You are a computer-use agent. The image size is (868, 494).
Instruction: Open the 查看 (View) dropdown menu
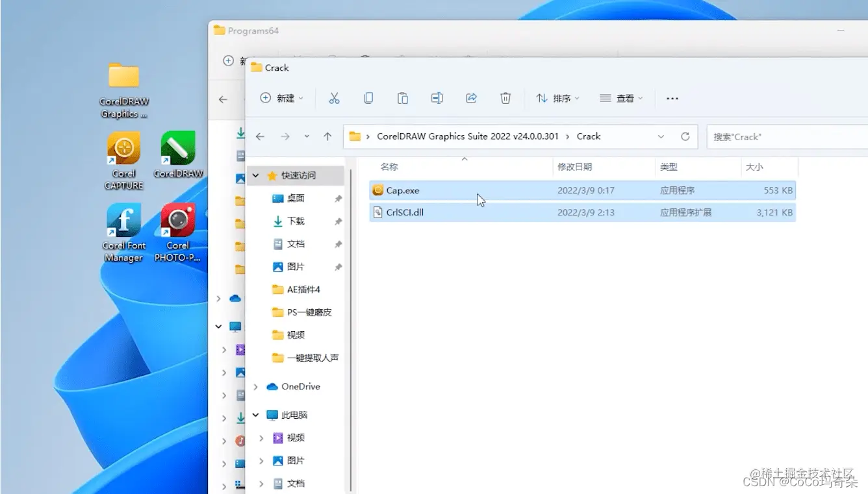pos(620,98)
